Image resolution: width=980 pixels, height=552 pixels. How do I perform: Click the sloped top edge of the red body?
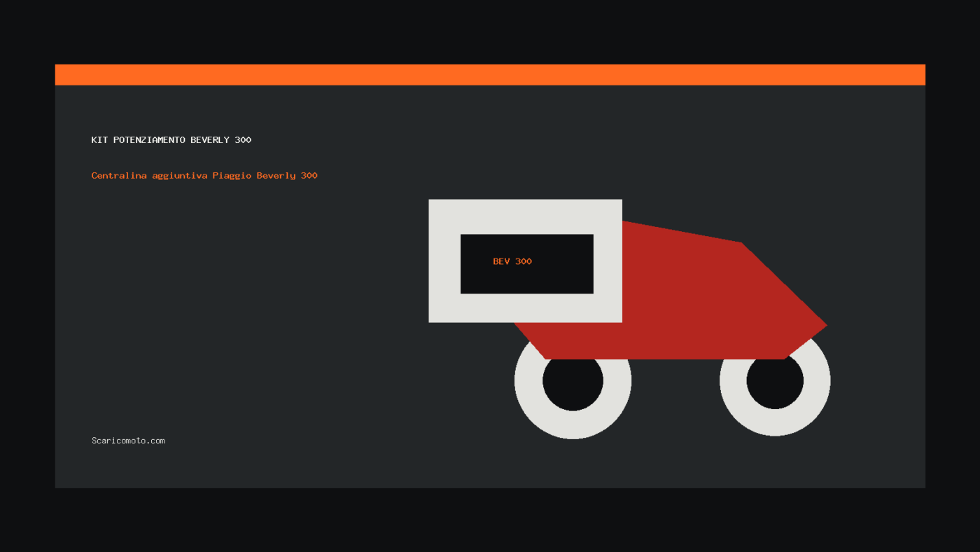point(682,232)
